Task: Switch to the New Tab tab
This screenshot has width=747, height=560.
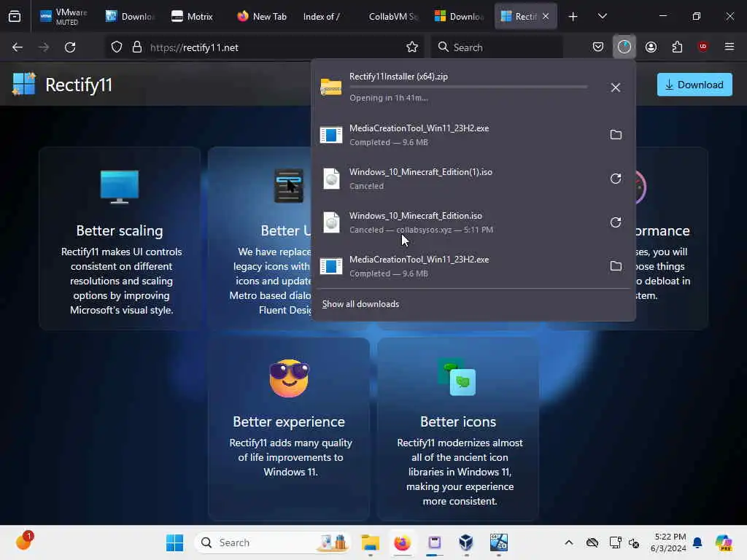Action: (262, 16)
